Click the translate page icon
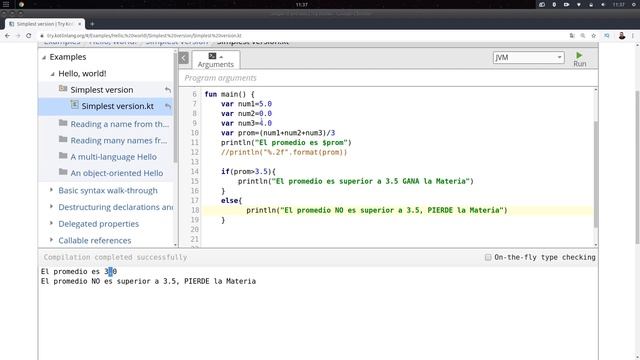Image resolution: width=640 pixels, height=360 pixels. pyautogui.click(x=572, y=36)
